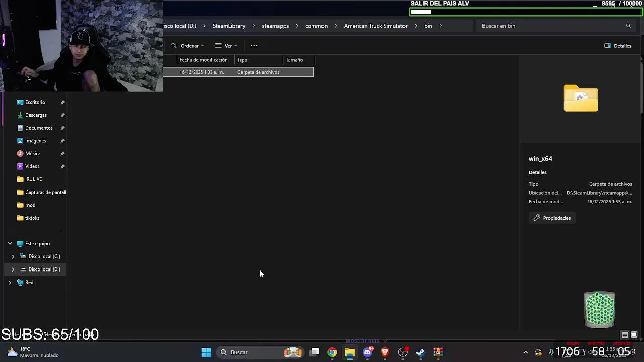Select the IRL LIVE folder
The height and width of the screenshot is (362, 644).
pos(33,179)
